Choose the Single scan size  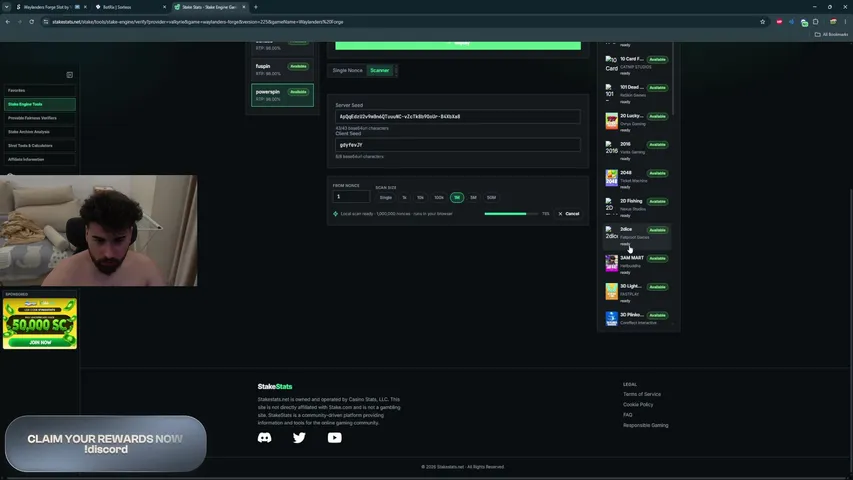tap(386, 198)
